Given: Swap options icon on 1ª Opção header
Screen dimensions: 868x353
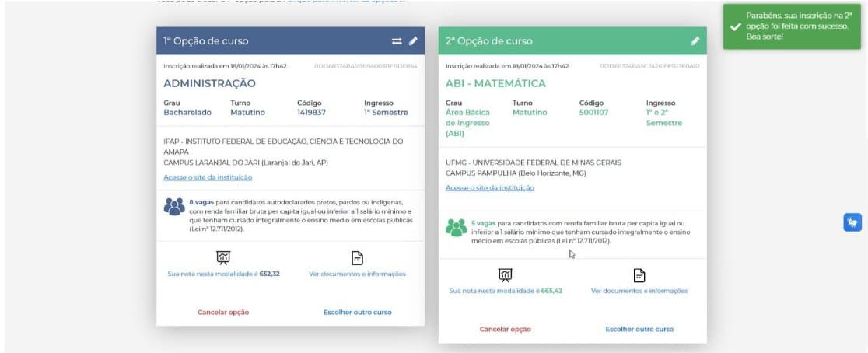Looking at the screenshot, I should [397, 41].
